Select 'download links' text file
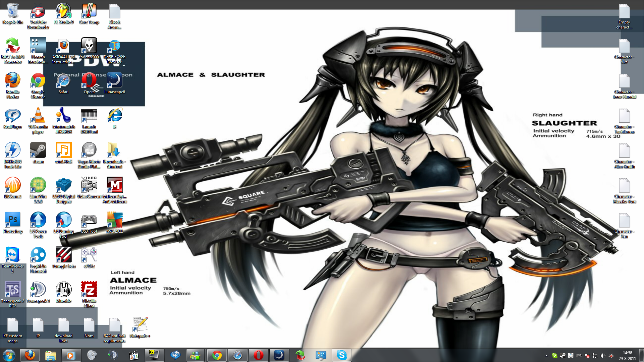Viewport: 644px width, 362px height. tap(64, 330)
